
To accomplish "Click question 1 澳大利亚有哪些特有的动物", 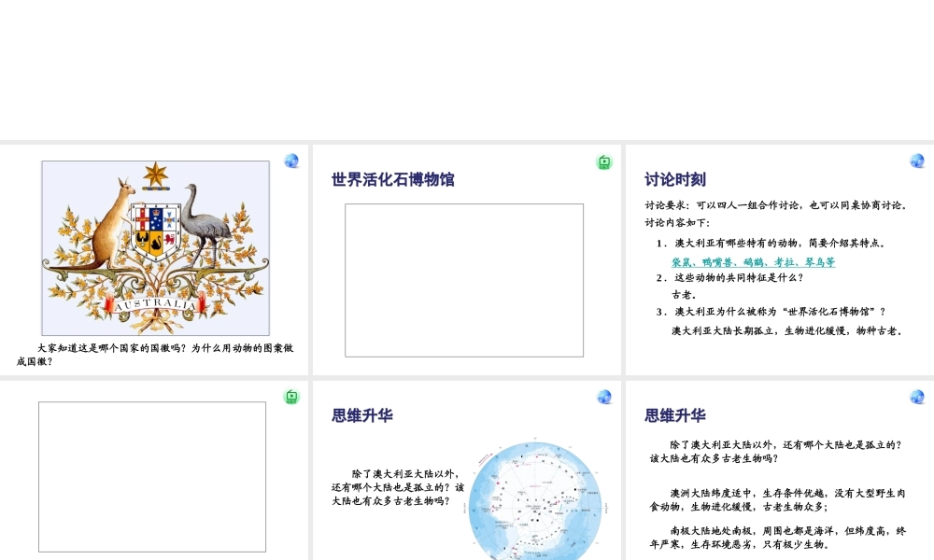I will (x=771, y=243).
